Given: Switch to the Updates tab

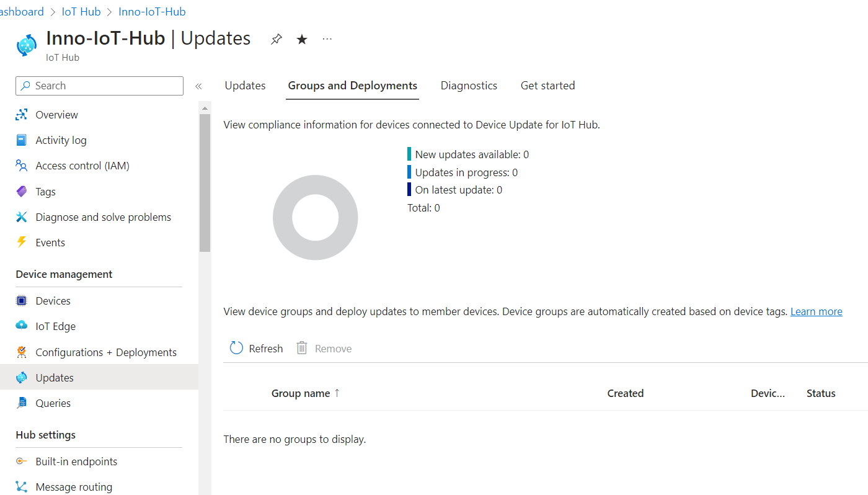Looking at the screenshot, I should click(246, 86).
